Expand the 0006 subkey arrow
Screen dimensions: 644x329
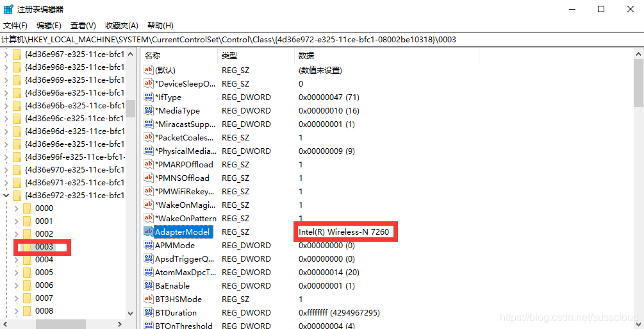(17, 285)
